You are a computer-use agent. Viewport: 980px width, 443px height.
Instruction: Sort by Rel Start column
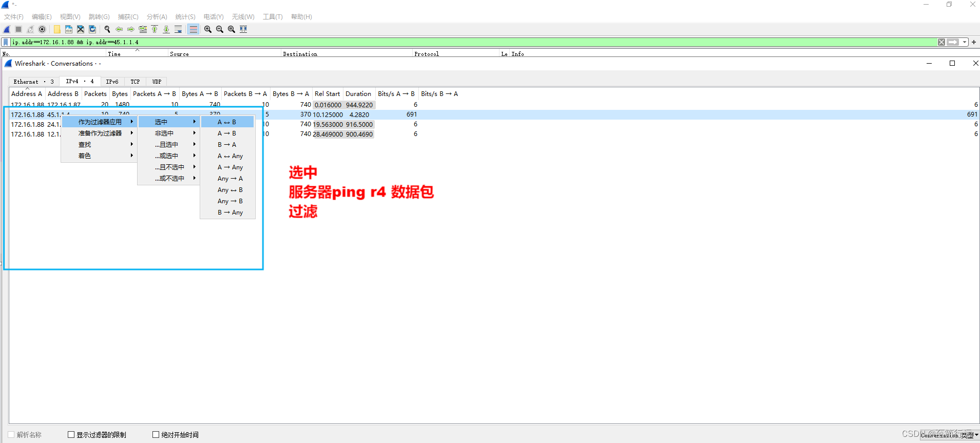pyautogui.click(x=327, y=94)
